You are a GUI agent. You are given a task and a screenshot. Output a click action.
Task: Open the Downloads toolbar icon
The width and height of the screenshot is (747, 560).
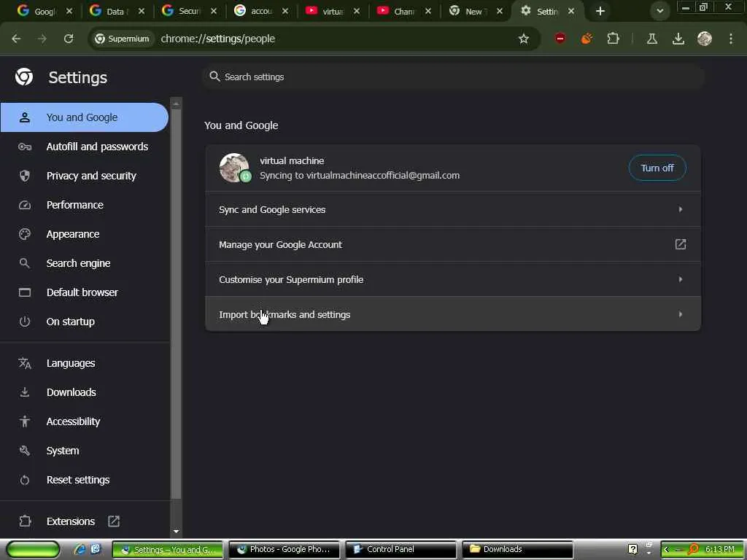[678, 39]
